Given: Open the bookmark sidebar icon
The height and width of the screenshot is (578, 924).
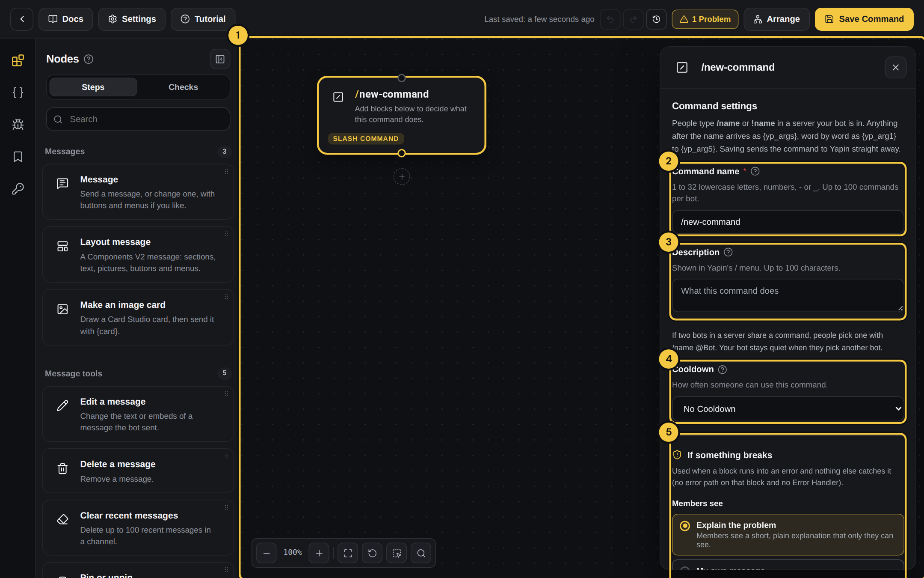Looking at the screenshot, I should coord(18,157).
